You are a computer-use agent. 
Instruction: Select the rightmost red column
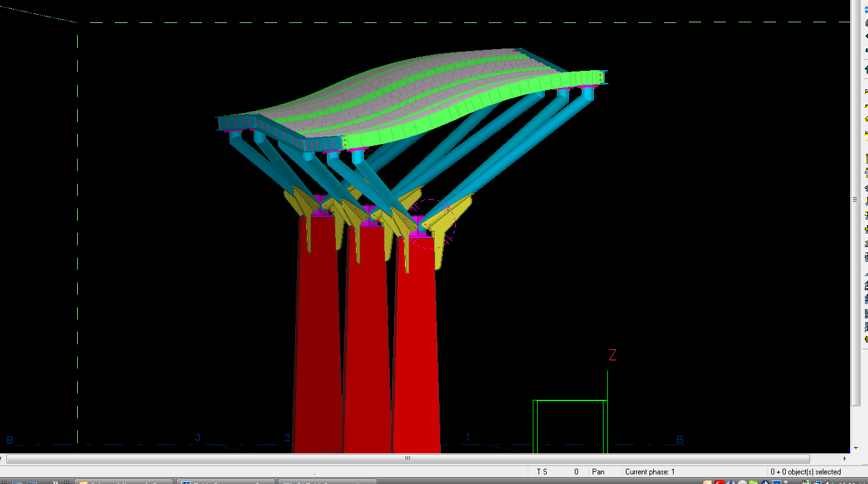click(416, 344)
